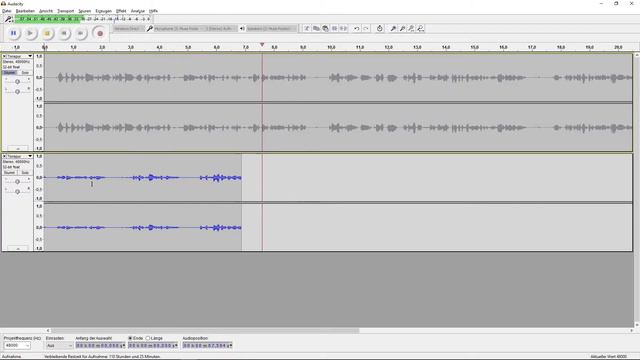Click the Trim outside selection icon
640x360 pixels.
pos(334,29)
